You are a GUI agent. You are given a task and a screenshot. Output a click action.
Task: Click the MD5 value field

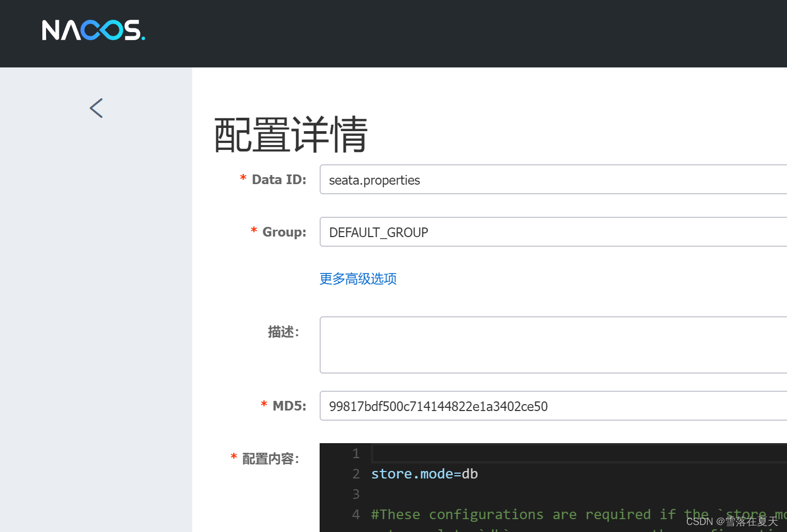click(x=553, y=406)
